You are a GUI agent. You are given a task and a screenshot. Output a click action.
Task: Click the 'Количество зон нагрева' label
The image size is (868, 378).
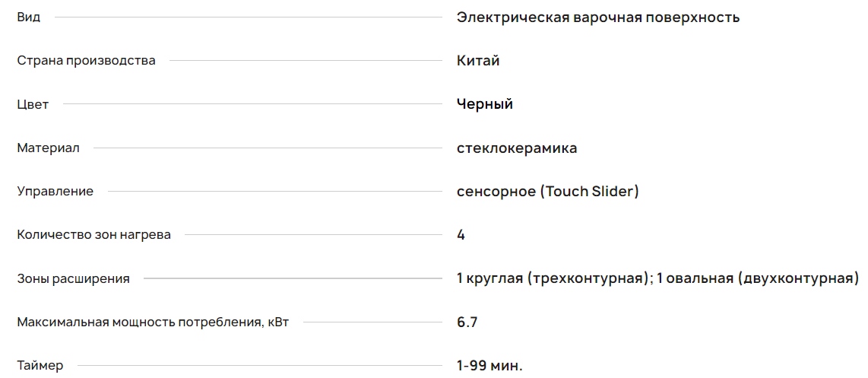[x=93, y=235]
